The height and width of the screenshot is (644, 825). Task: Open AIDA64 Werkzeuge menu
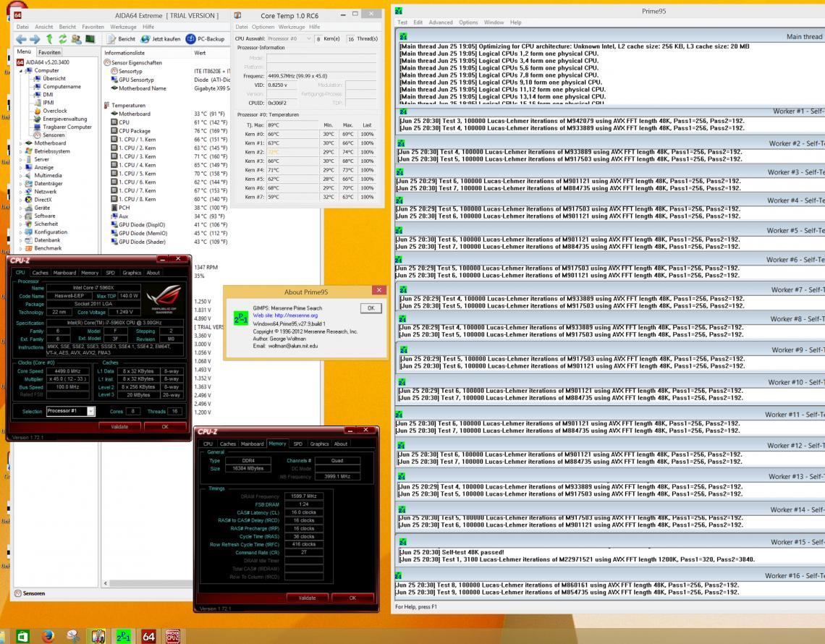[x=123, y=27]
